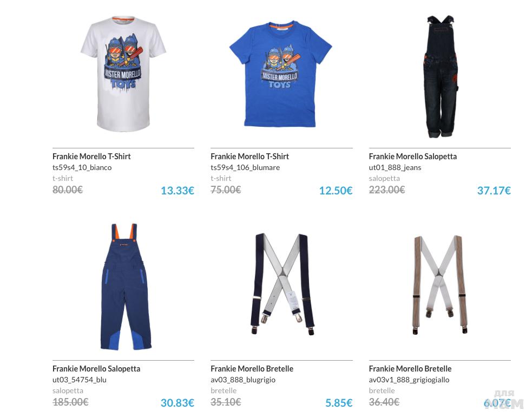Viewport: 532px width, 417px height.
Task: Open the blue Mister Morello Toys T-shirt image
Action: click(x=281, y=74)
